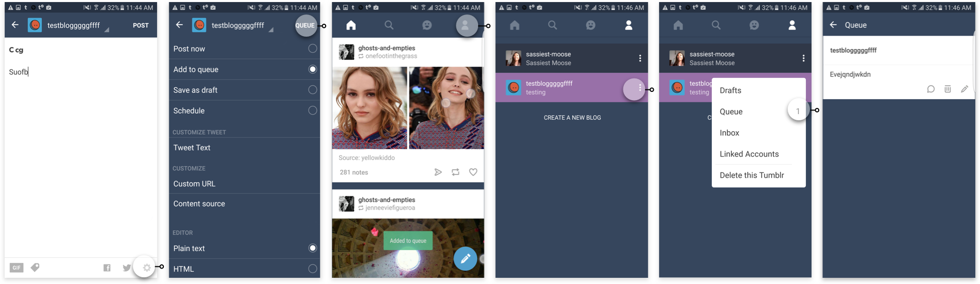The height and width of the screenshot is (284, 980).
Task: Go back from the post editor with POST button
Action: [15, 25]
